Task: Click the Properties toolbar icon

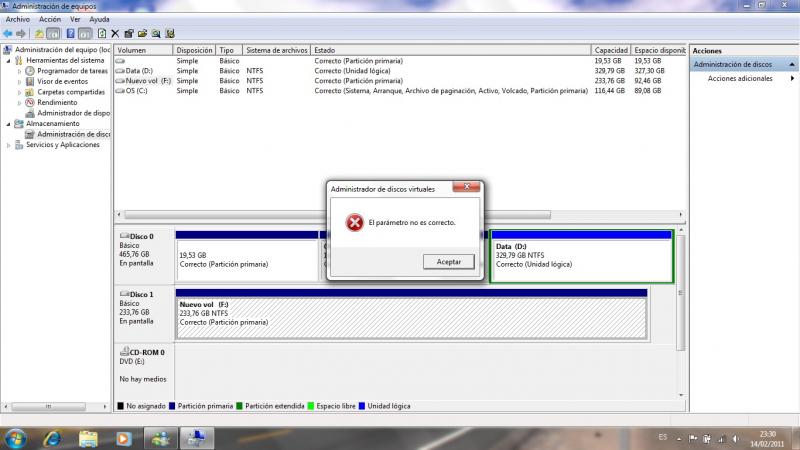Action: pyautogui.click(x=129, y=34)
